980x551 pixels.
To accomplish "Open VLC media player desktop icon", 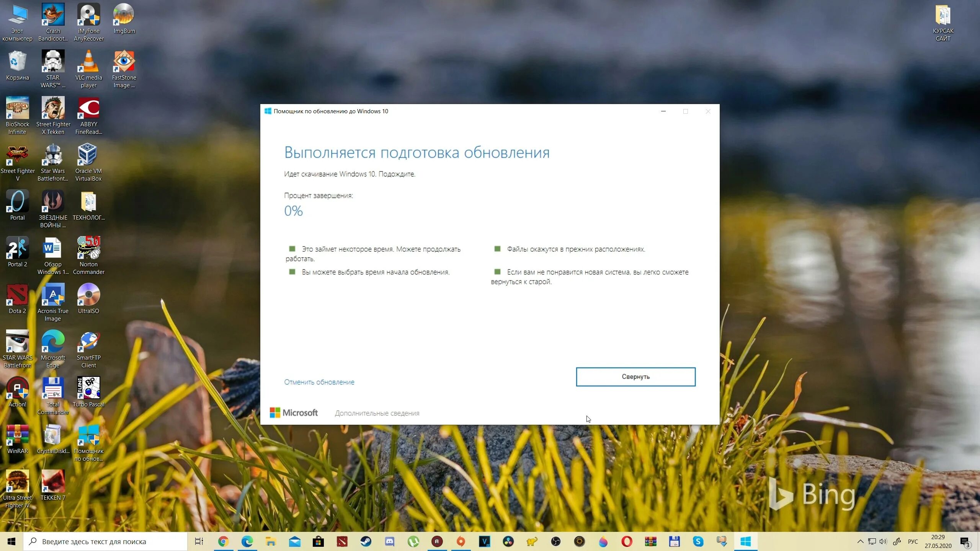I will click(x=88, y=63).
